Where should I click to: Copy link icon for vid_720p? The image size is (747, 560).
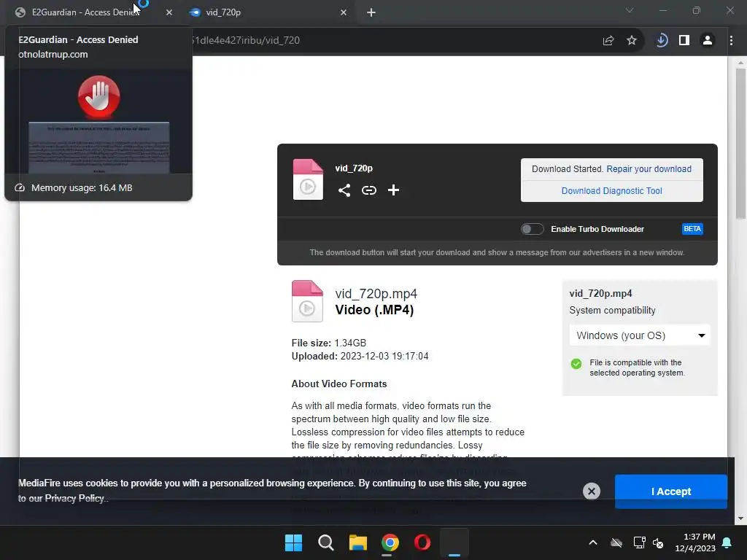tap(368, 190)
